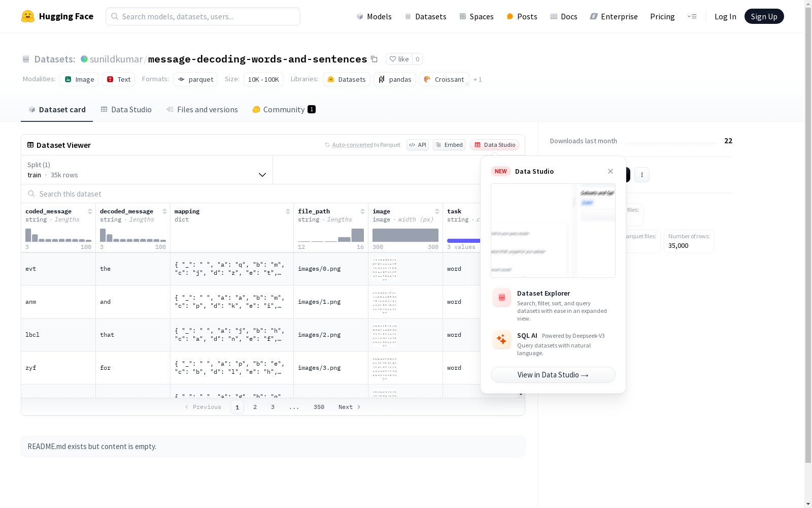812x508 pixels.
Task: Focus the Search this dataset field
Action: [251, 194]
